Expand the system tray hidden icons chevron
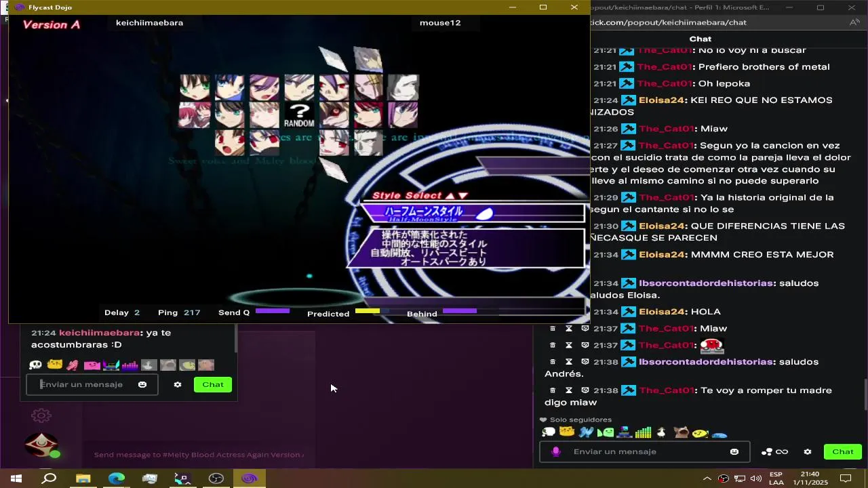Screen dimensions: 868x488 pyautogui.click(x=708, y=479)
